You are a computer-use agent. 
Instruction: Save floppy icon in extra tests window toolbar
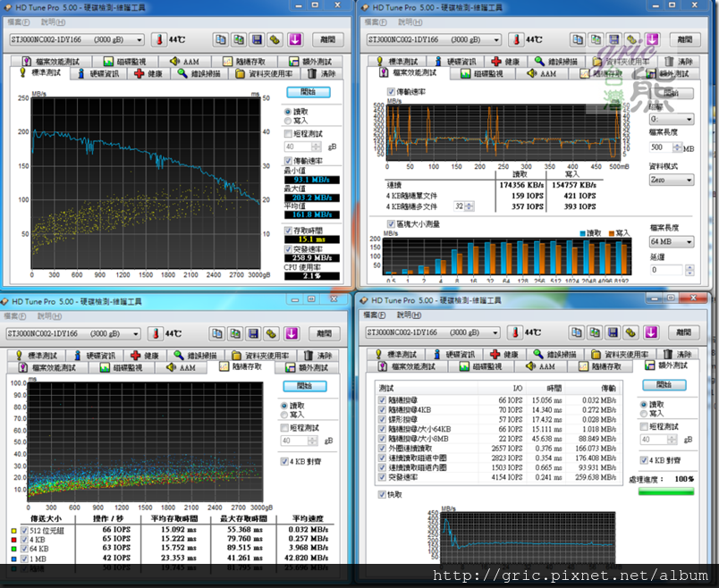613,332
